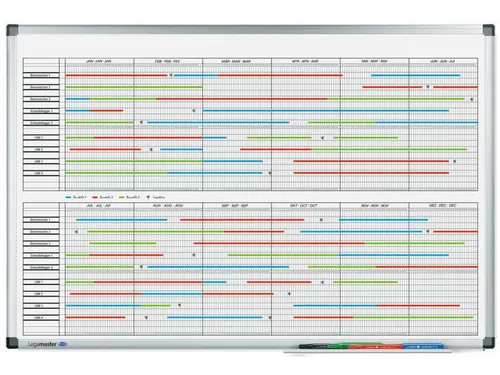This screenshot has width=500, height=375.
Task: Click the MAI month header
Action: [x=374, y=61]
